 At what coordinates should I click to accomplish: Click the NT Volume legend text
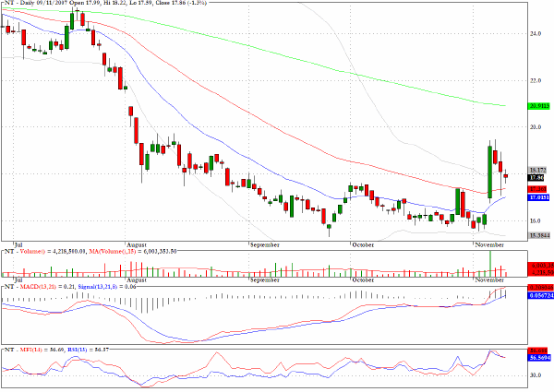[44, 251]
